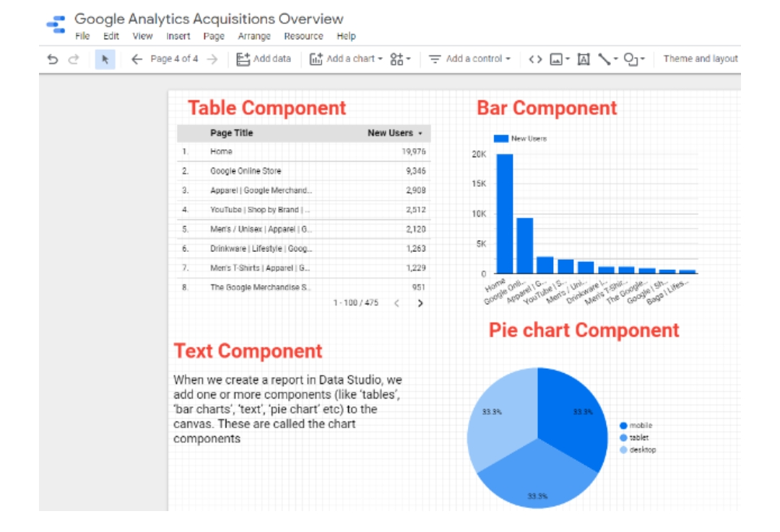
Task: Click the 19,976 New Users value
Action: point(414,152)
